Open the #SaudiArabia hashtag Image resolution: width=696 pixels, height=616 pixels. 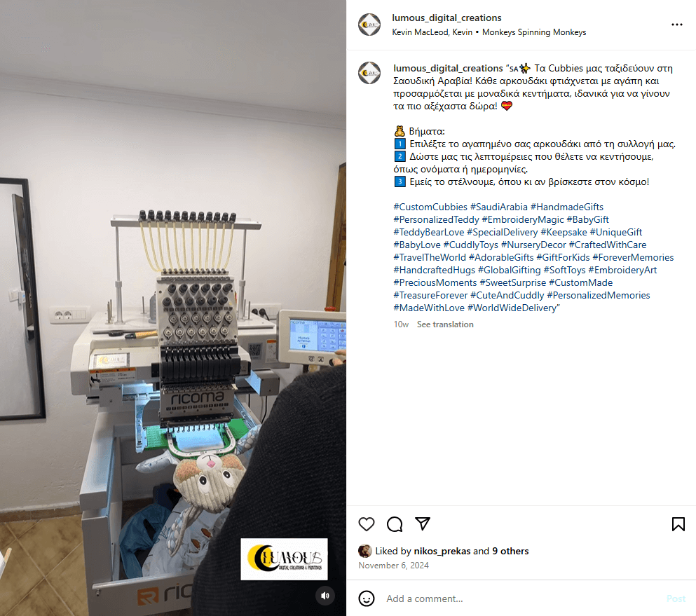498,207
